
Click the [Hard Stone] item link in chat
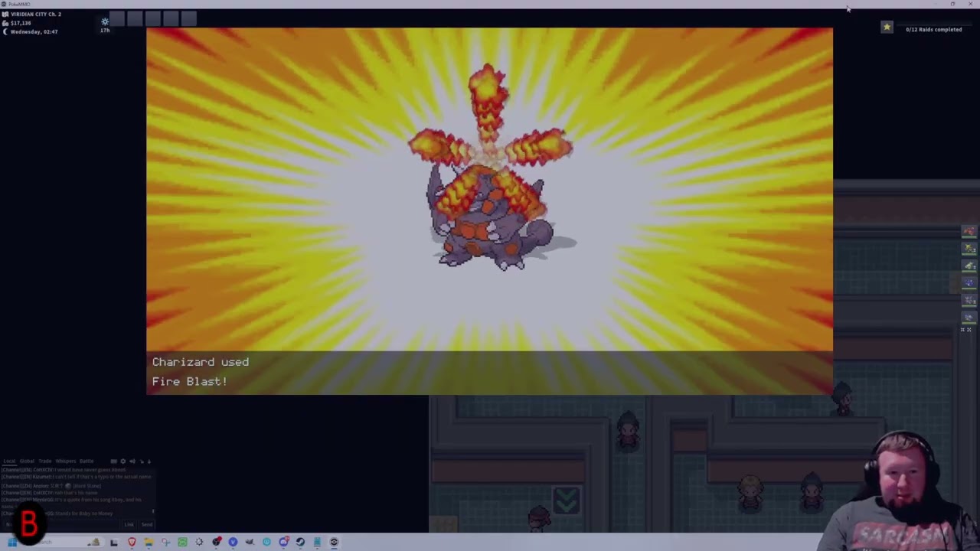pos(87,486)
